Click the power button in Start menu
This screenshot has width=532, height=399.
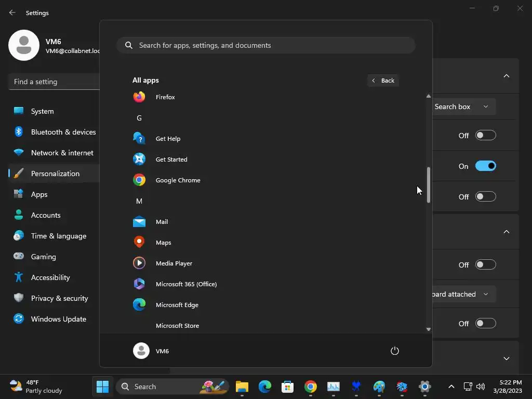[x=395, y=351]
